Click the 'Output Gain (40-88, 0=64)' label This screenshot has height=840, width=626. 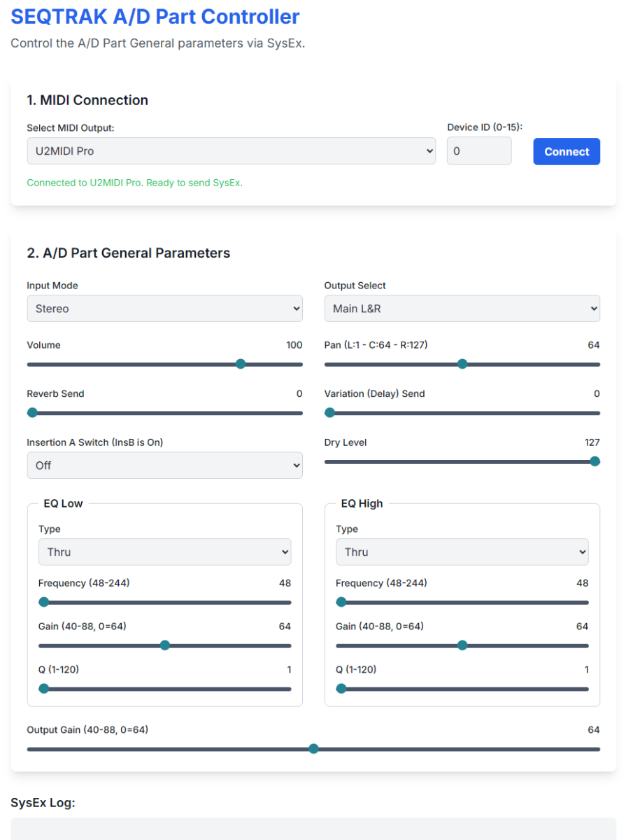[x=87, y=730]
